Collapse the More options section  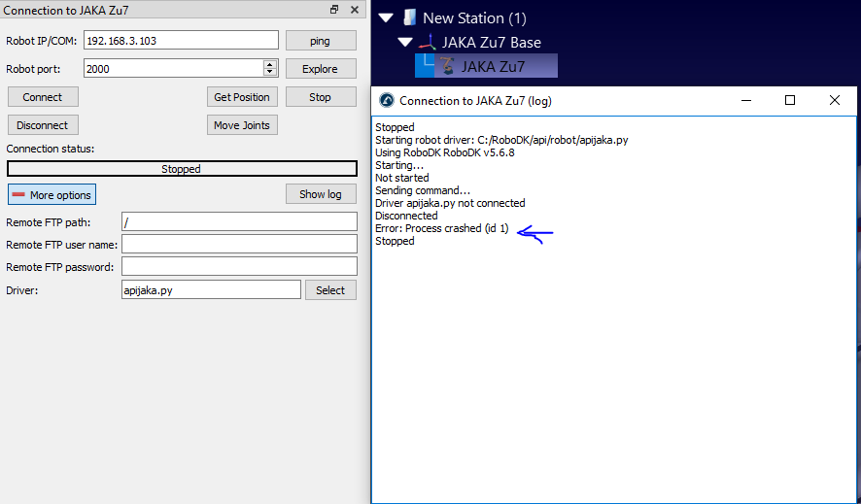[x=52, y=195]
